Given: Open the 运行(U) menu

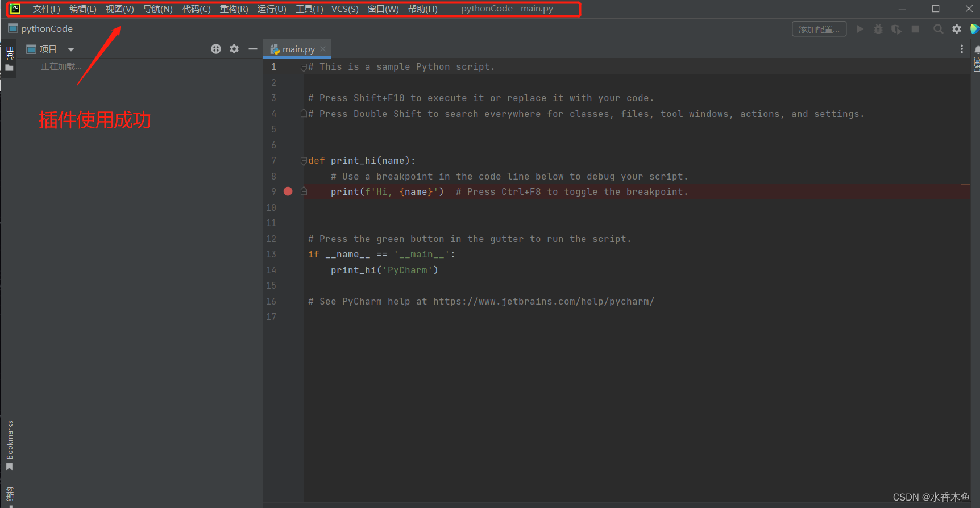Looking at the screenshot, I should point(271,9).
